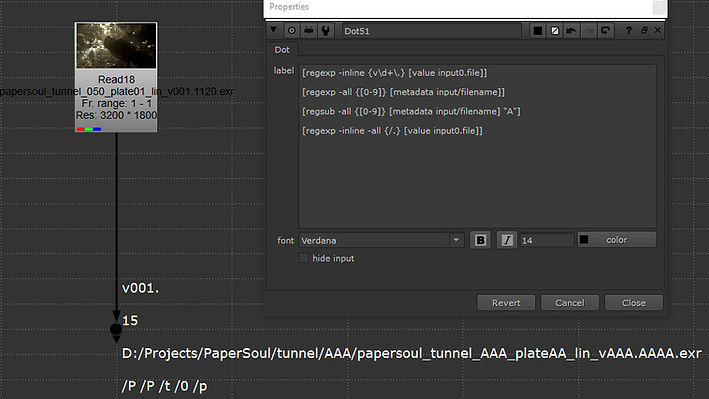Open help with the question mark icon
Image resolution: width=709 pixels, height=399 pixels.
pyautogui.click(x=629, y=31)
